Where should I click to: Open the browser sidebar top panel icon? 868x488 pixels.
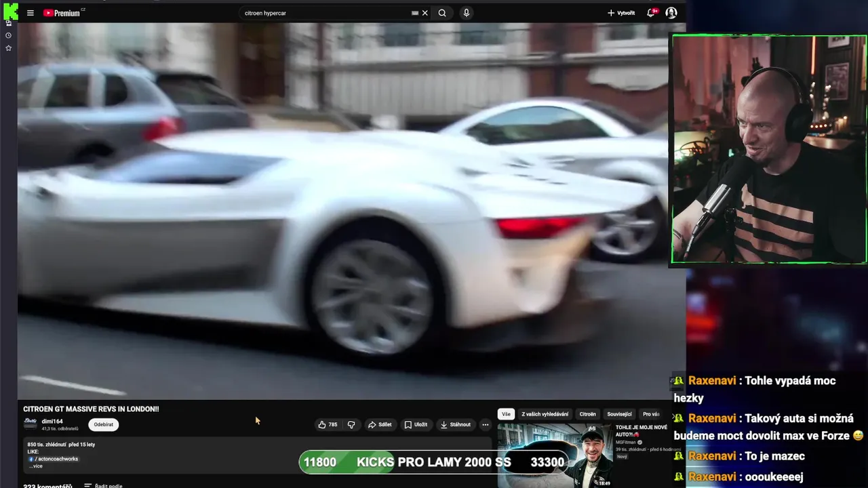tap(8, 23)
